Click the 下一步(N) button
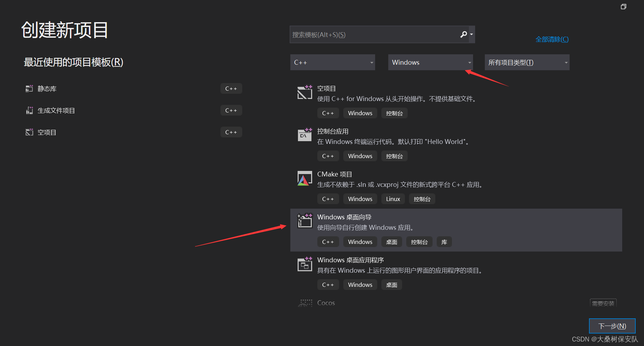644x346 pixels. (612, 326)
